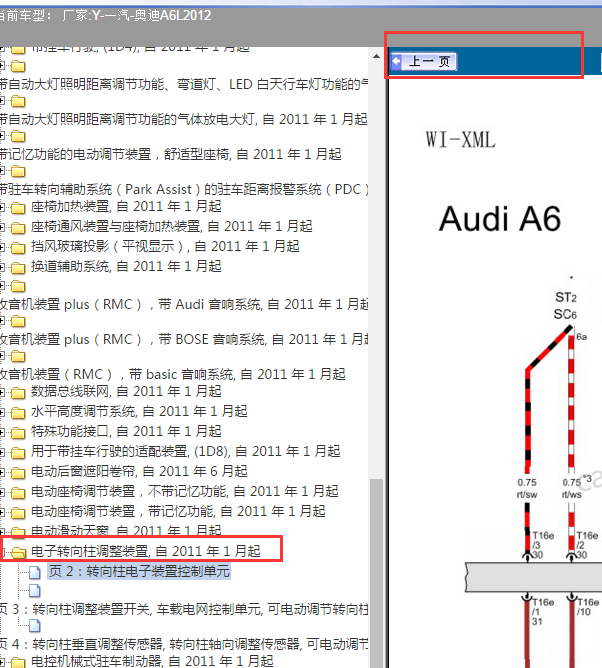Image resolution: width=602 pixels, height=668 pixels.
Task: Click folder icon of 换道辅助系统
Action: pos(18,268)
